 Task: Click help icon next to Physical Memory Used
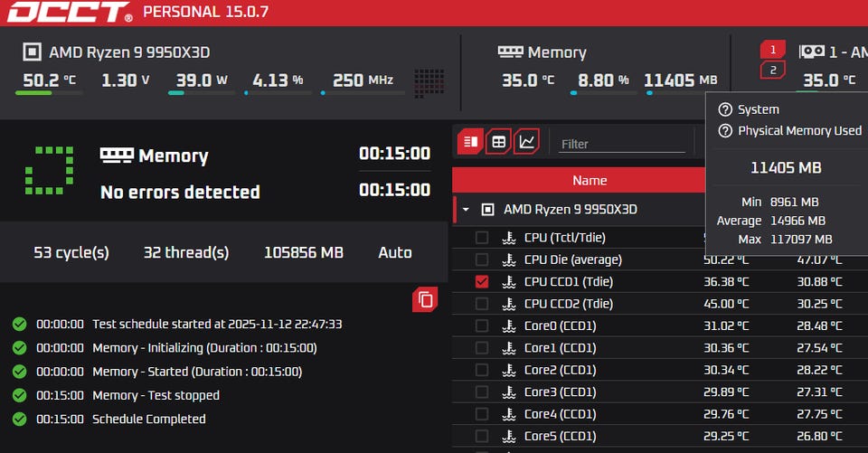(725, 131)
